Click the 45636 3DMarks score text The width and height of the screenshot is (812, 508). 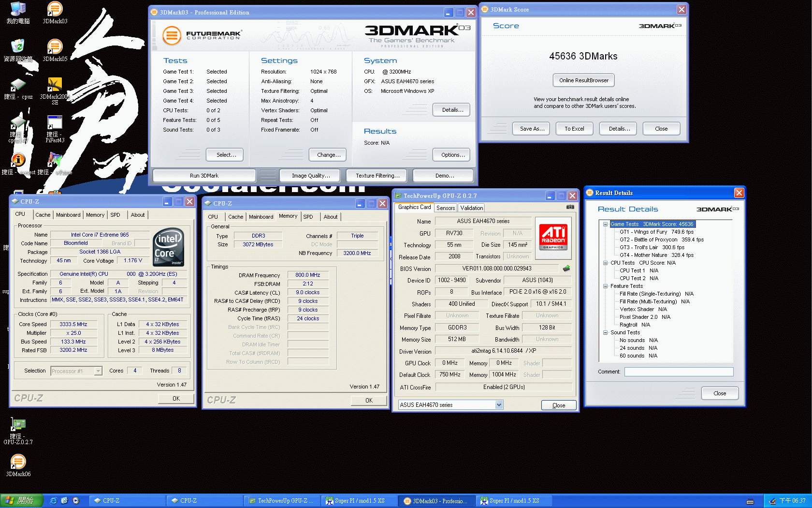[x=583, y=56]
